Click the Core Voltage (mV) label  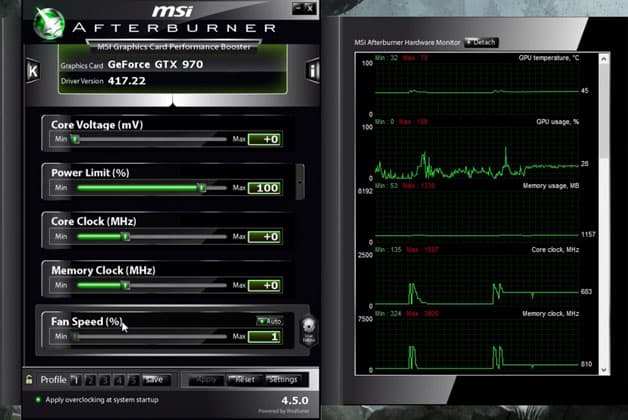(x=97, y=125)
